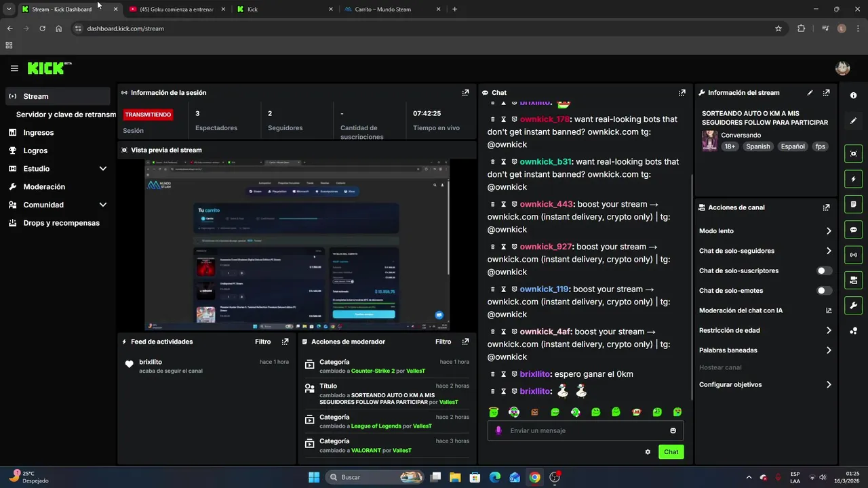
Task: Click the purple microphone icon in message box
Action: click(x=498, y=430)
